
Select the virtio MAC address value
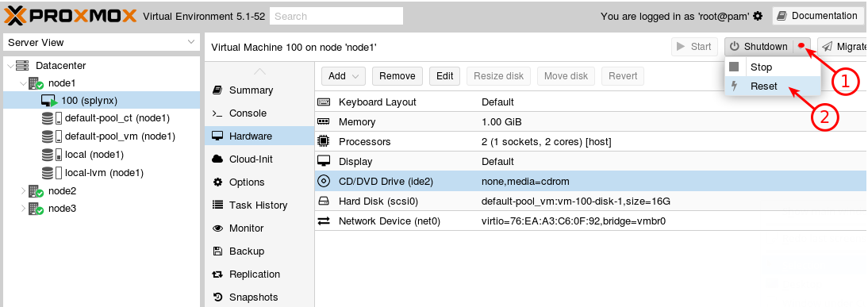click(x=574, y=221)
